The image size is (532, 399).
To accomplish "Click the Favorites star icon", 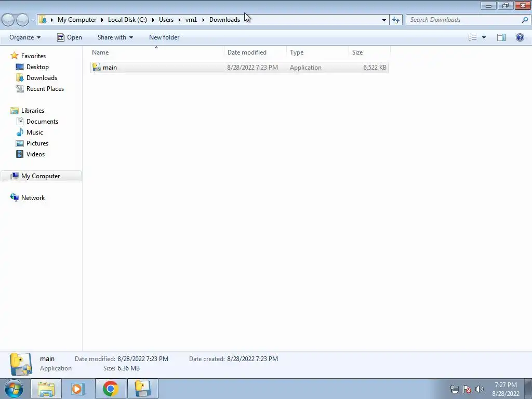I will tap(14, 56).
